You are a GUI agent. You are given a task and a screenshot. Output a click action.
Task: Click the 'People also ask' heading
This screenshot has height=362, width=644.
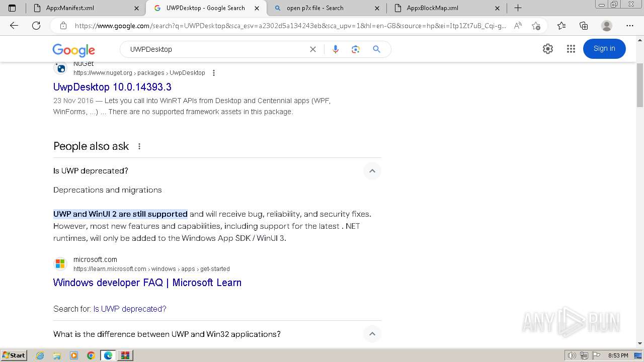pos(91,146)
